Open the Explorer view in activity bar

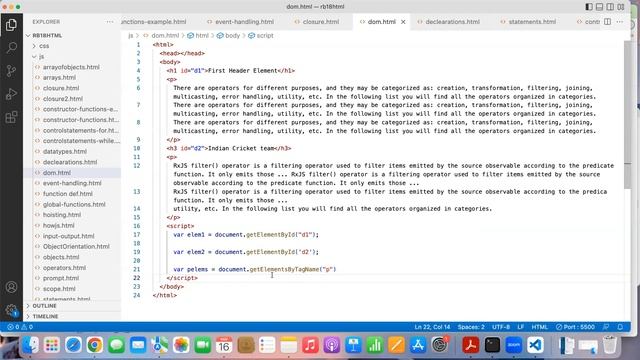(x=11, y=25)
